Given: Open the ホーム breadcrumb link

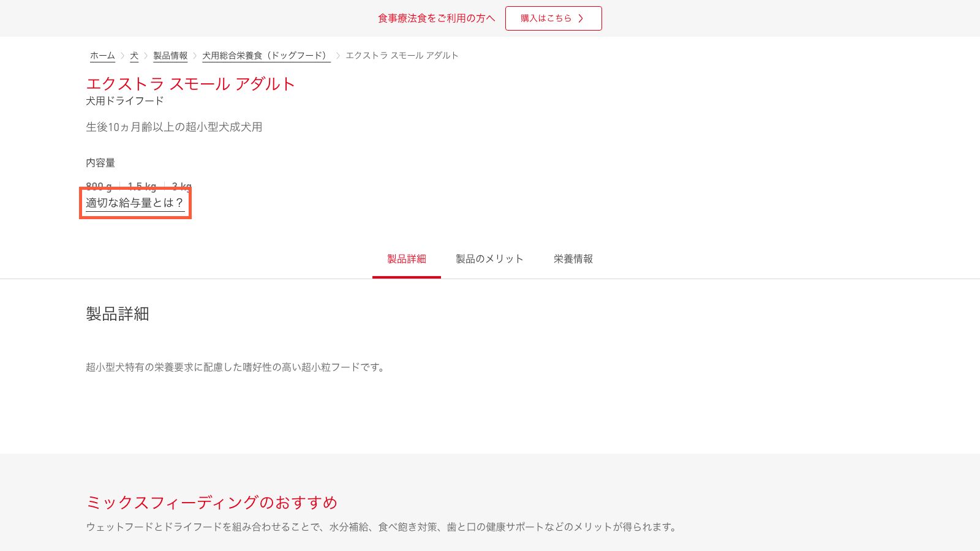Looking at the screenshot, I should pyautogui.click(x=102, y=56).
